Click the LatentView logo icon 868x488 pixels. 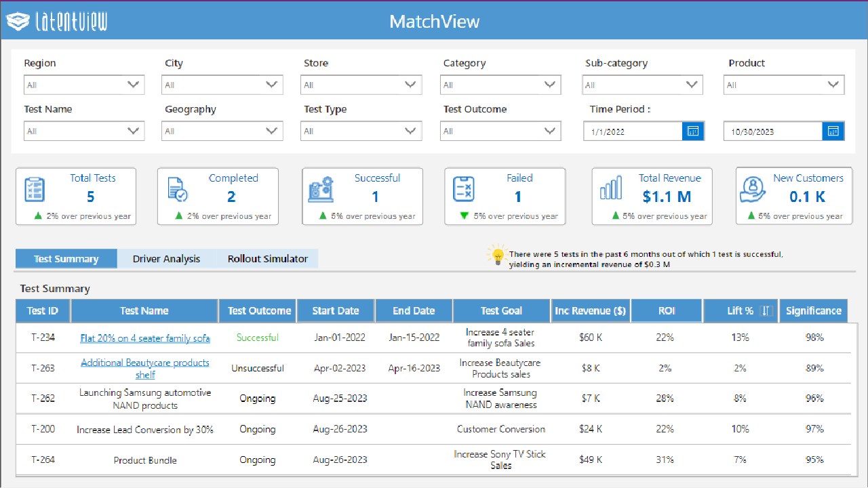point(19,22)
